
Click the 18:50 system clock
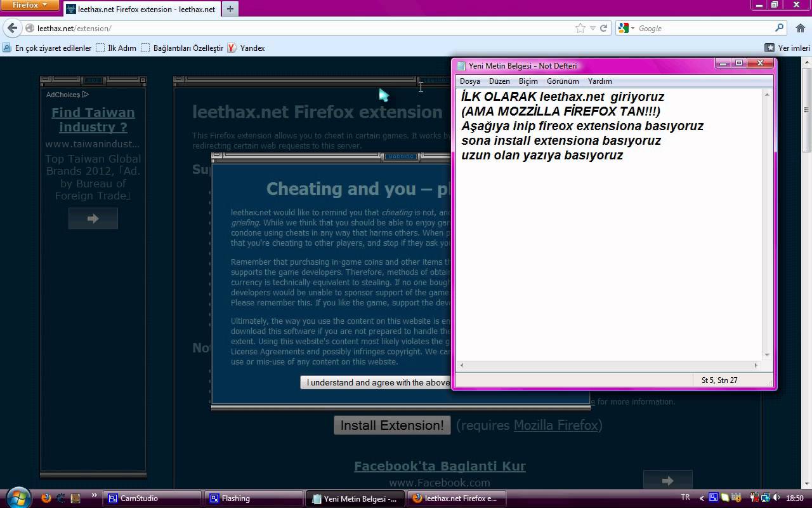click(x=795, y=498)
